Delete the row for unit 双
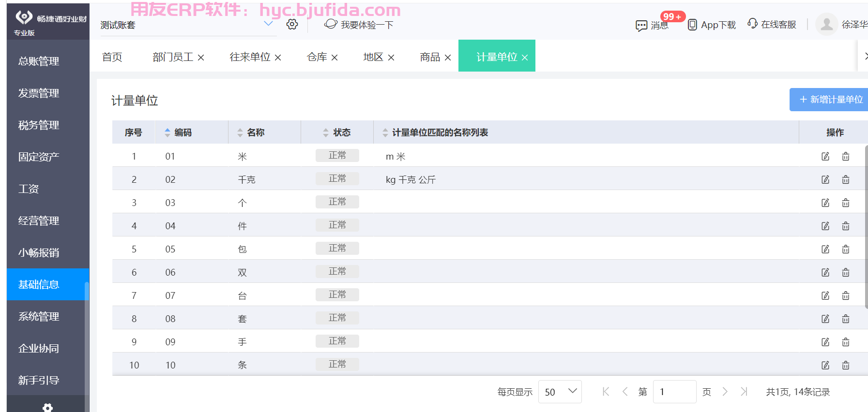 [x=846, y=272]
